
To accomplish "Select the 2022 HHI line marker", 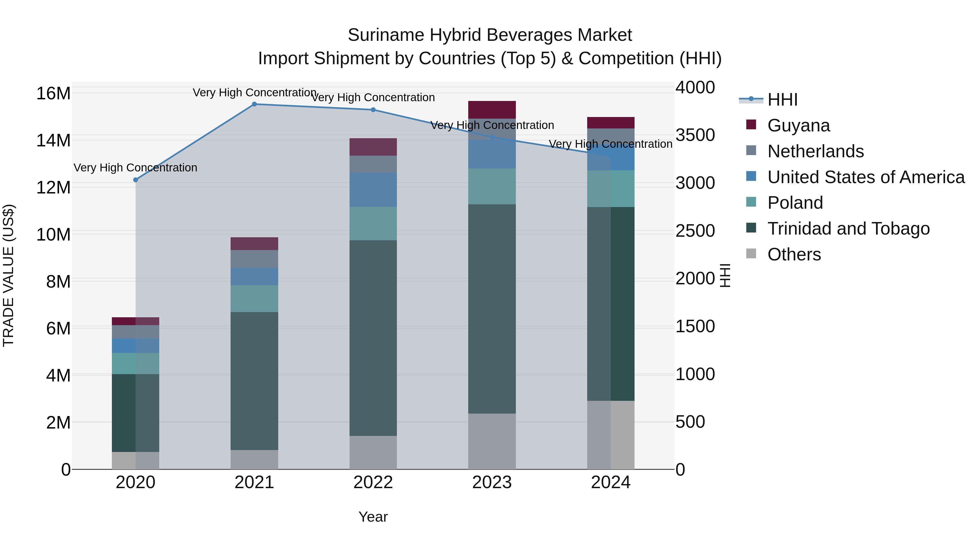I will tap(373, 110).
